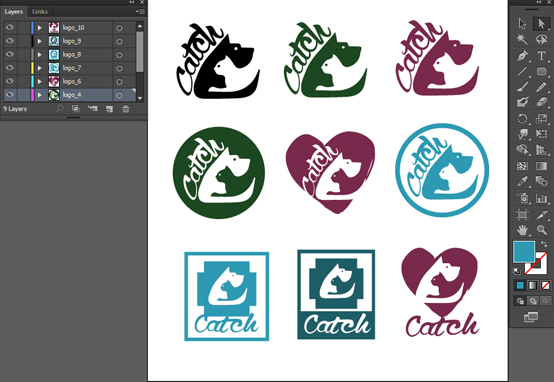Select the Eyedropper tool
Viewport: 554px width, 382px height.
[x=522, y=181]
